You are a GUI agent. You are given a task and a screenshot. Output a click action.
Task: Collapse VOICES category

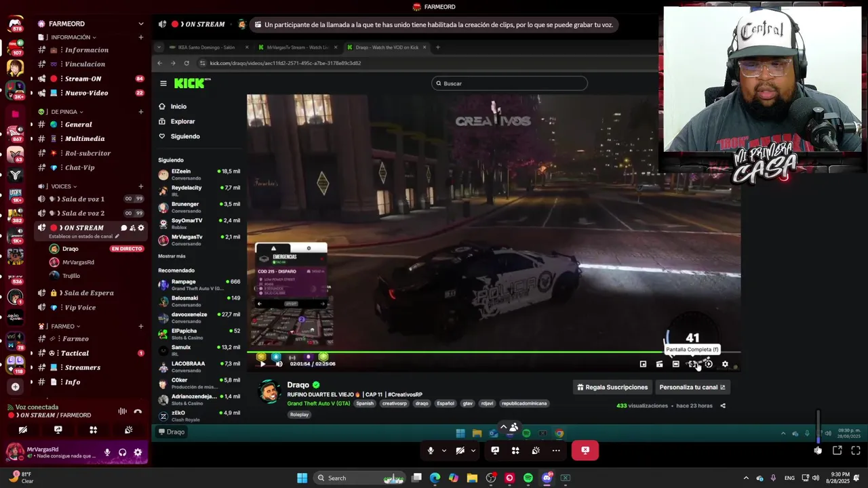click(x=64, y=186)
